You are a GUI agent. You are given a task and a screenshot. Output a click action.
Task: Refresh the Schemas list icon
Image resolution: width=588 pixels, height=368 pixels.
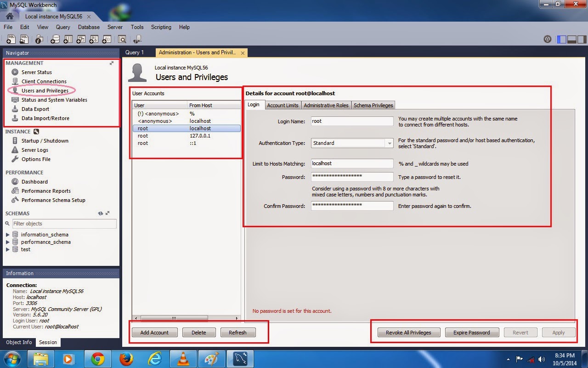point(101,213)
